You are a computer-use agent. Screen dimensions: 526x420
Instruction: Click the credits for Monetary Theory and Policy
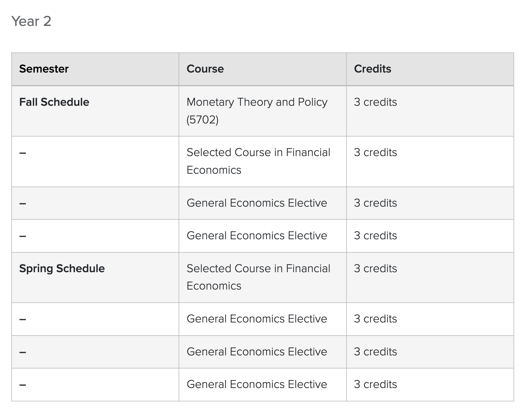coord(375,102)
